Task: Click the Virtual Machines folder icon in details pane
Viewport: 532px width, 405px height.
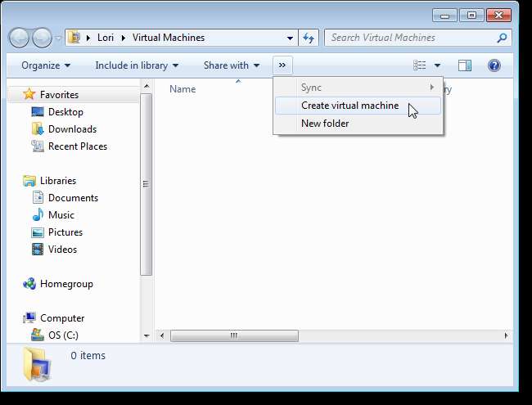Action: coord(37,365)
